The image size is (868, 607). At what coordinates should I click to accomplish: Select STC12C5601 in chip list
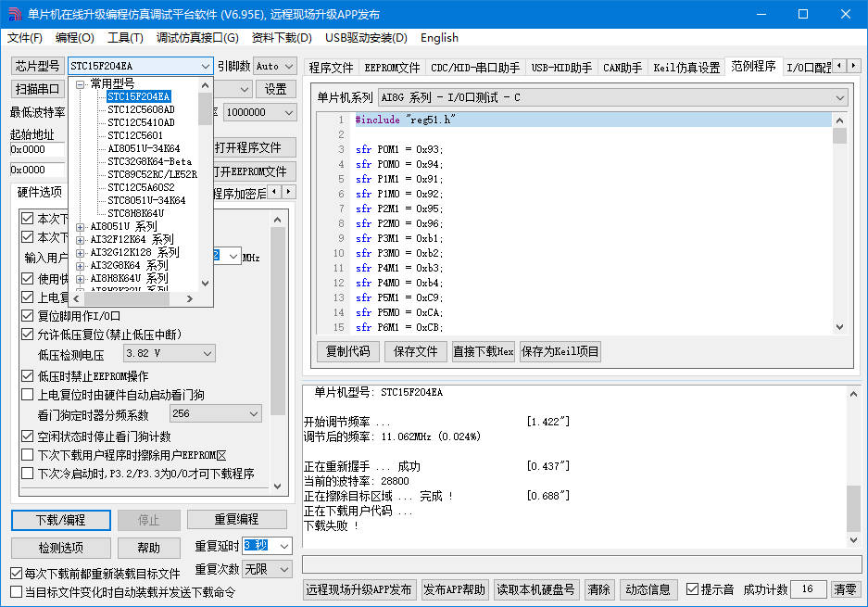tap(135, 135)
